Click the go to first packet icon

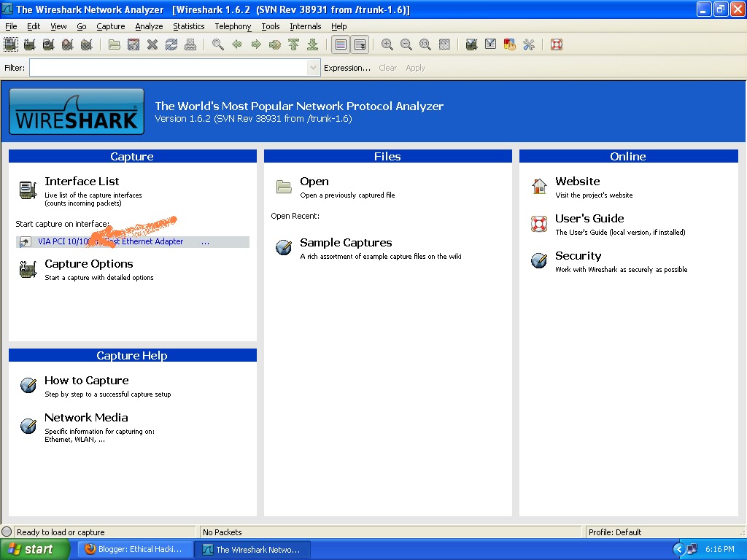pyautogui.click(x=294, y=44)
